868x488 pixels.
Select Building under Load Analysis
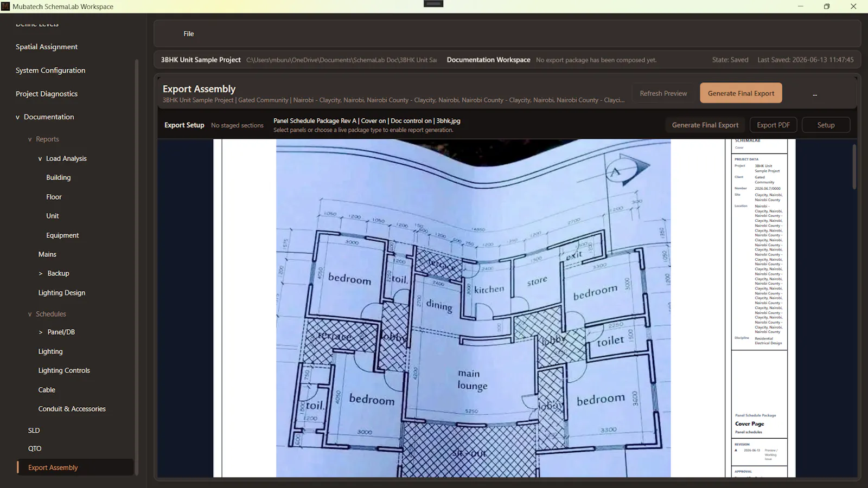pyautogui.click(x=58, y=177)
